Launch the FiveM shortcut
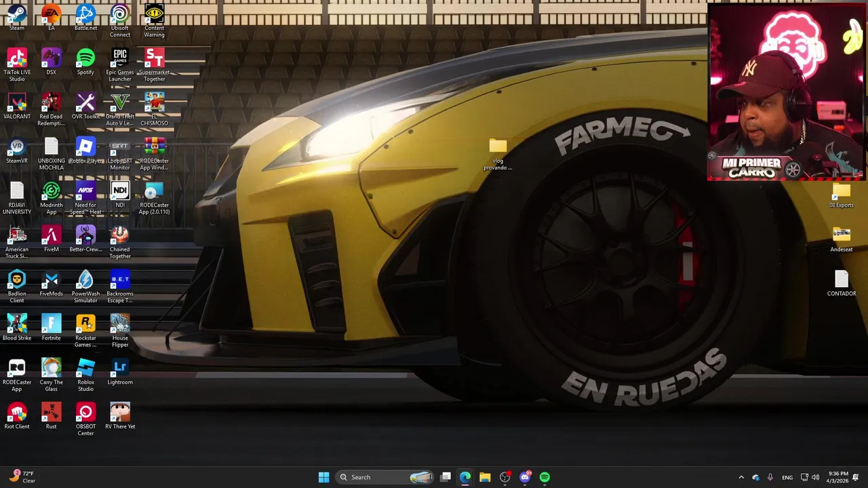Screen dimensions: 868x488 (51, 239)
